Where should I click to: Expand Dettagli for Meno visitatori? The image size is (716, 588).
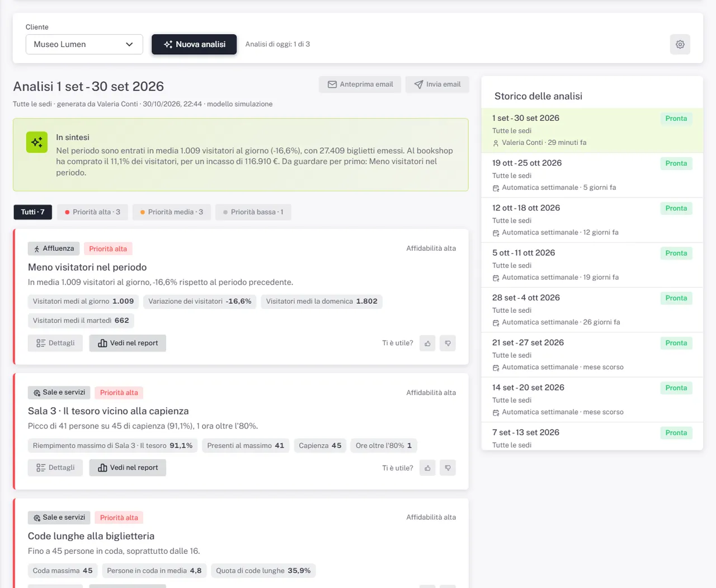(55, 343)
